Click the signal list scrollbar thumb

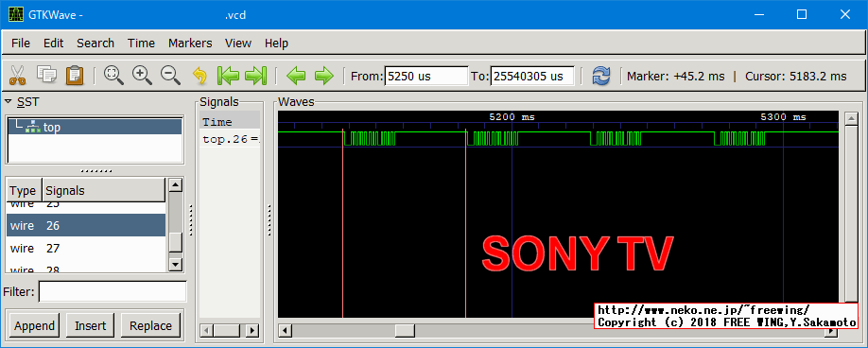click(x=176, y=242)
